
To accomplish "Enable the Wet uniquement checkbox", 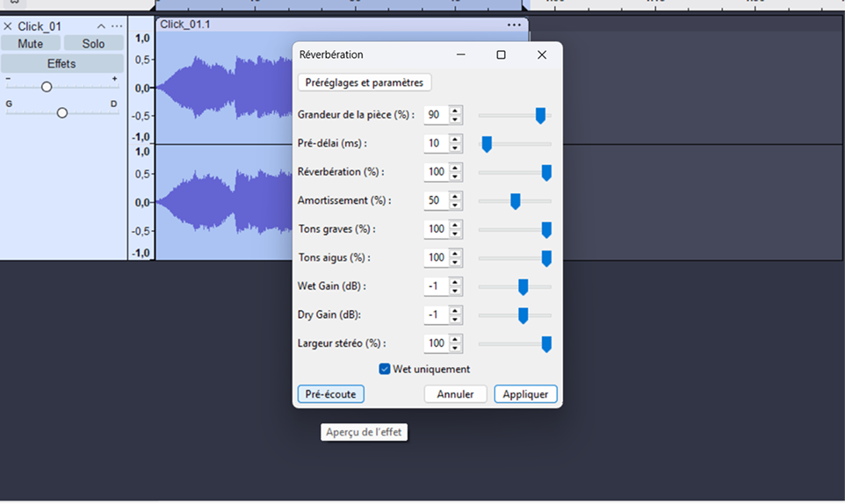I will click(x=385, y=370).
